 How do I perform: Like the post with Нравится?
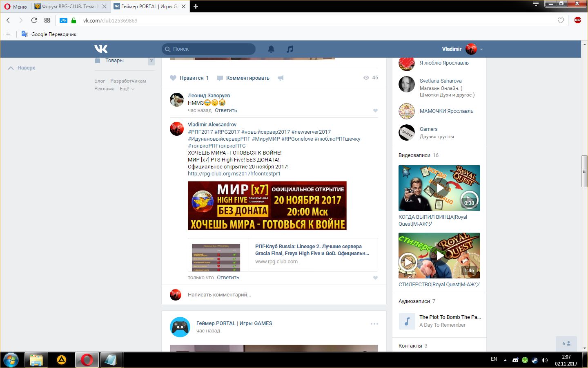pyautogui.click(x=189, y=78)
